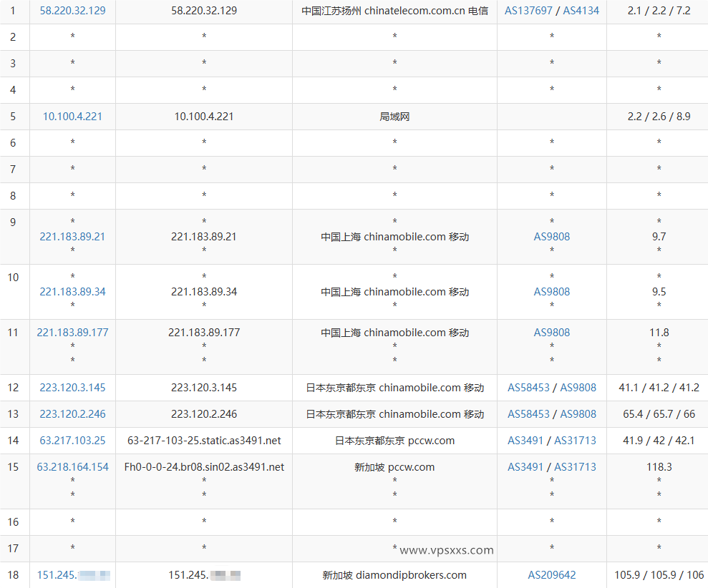Click AS31713 link in hop 15 row

(x=576, y=467)
